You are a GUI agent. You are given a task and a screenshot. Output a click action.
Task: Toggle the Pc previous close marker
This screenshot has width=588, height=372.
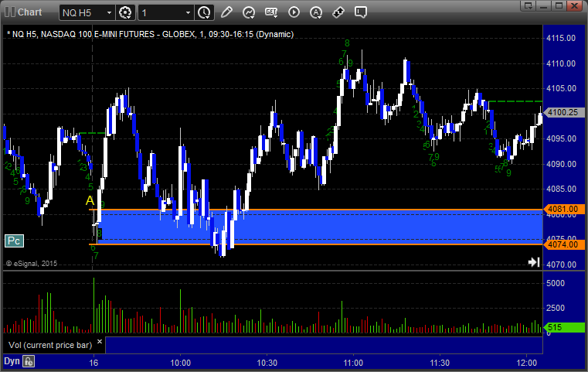(13, 241)
